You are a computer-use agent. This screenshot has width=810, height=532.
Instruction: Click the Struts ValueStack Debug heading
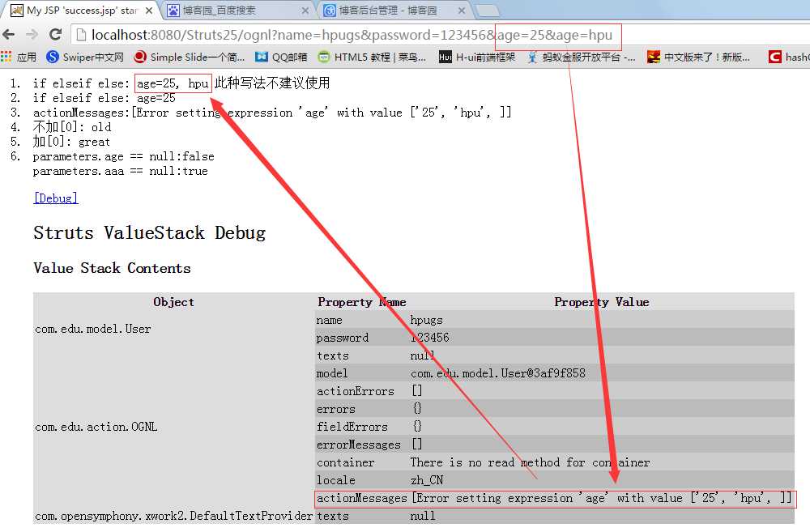tap(150, 233)
